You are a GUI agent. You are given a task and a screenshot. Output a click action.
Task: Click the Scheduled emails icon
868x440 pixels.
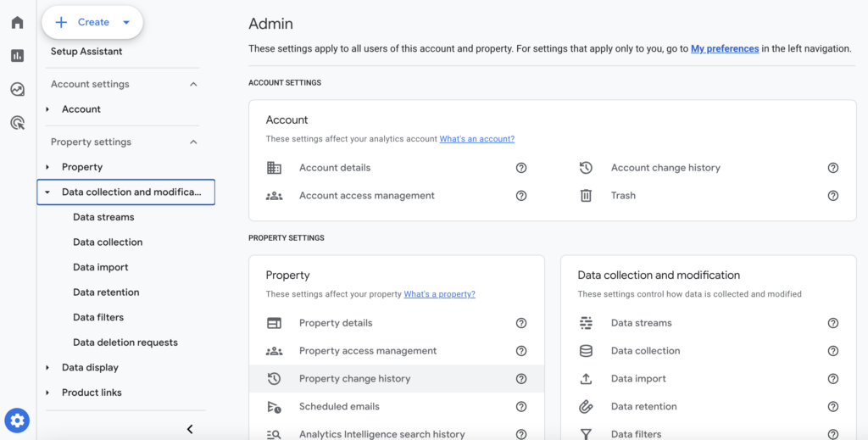point(274,407)
